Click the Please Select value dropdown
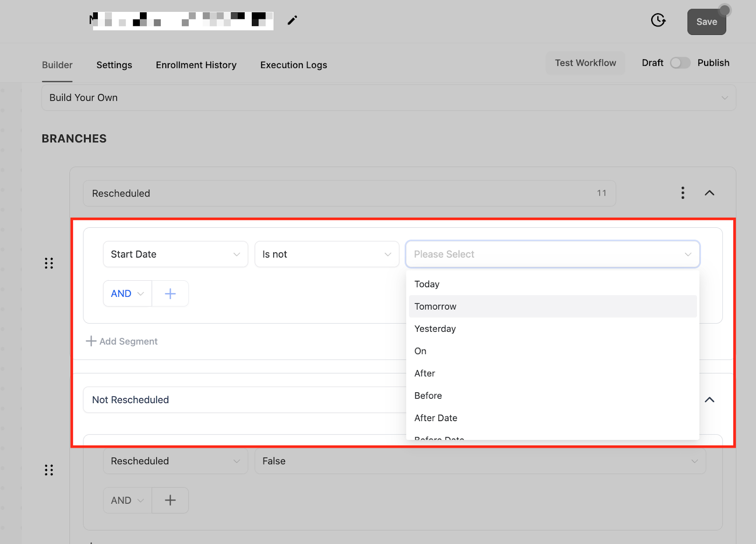This screenshot has height=544, width=756. click(x=552, y=254)
